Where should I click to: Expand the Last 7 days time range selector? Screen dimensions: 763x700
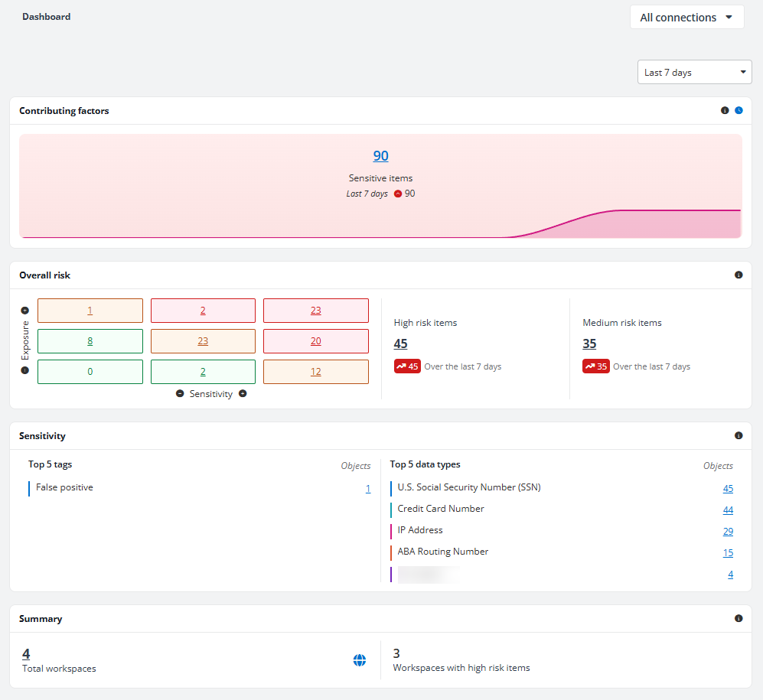(694, 72)
